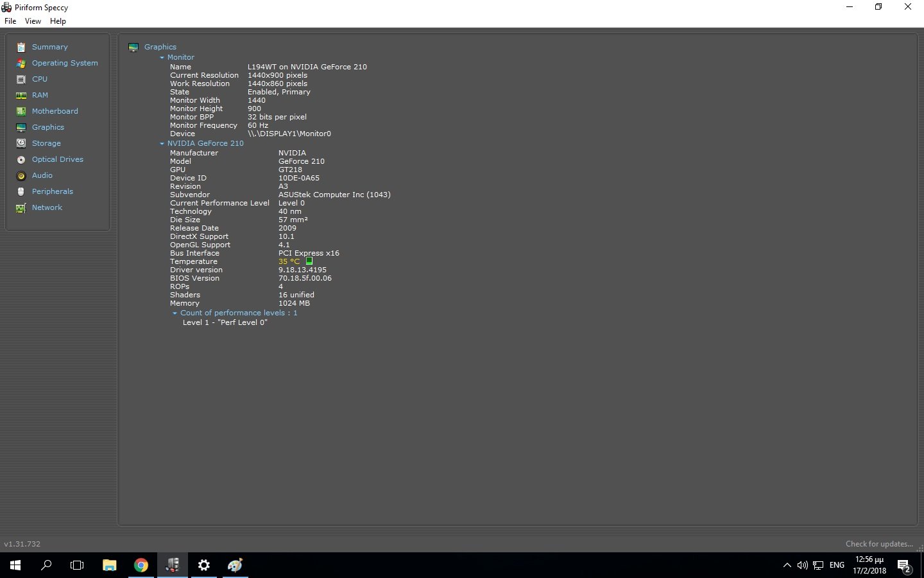
Task: Show hidden system tray icons
Action: pos(787,565)
